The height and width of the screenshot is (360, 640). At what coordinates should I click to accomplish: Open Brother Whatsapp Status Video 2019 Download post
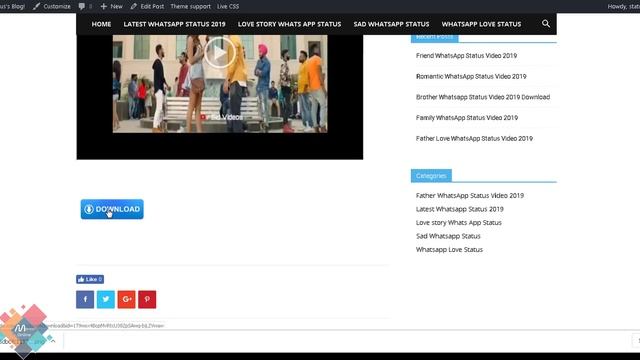483,97
